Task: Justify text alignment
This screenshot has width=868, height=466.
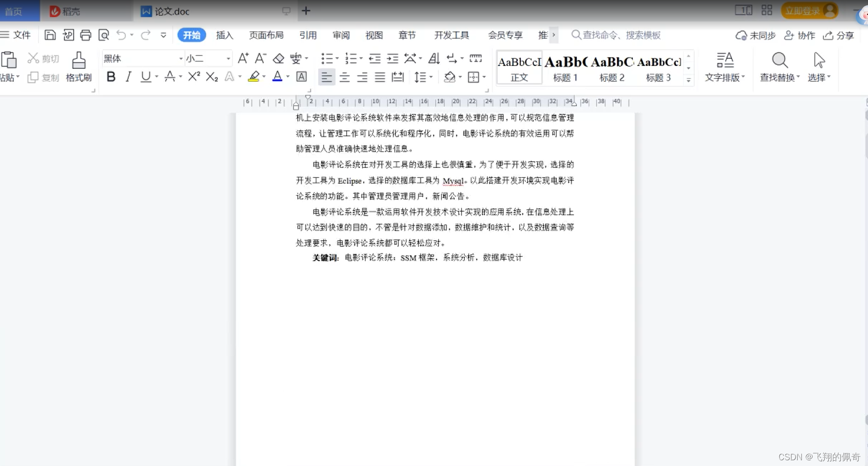Action: [x=380, y=77]
